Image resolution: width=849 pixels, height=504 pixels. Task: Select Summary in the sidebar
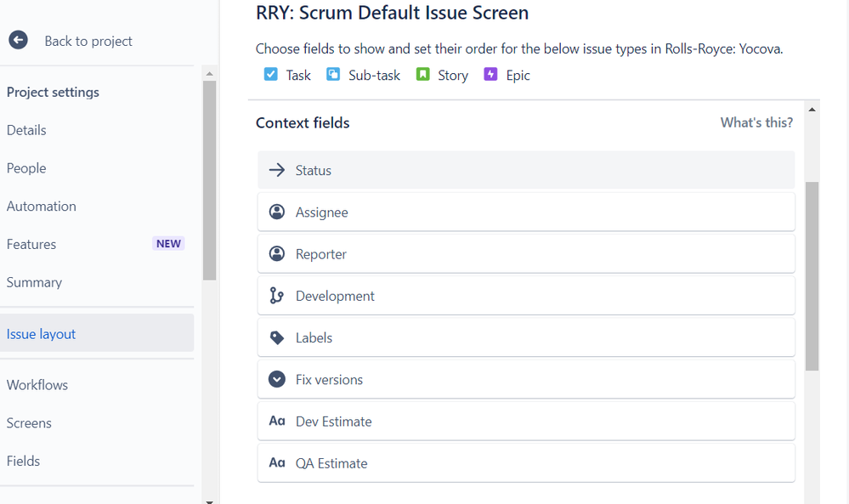(x=34, y=282)
